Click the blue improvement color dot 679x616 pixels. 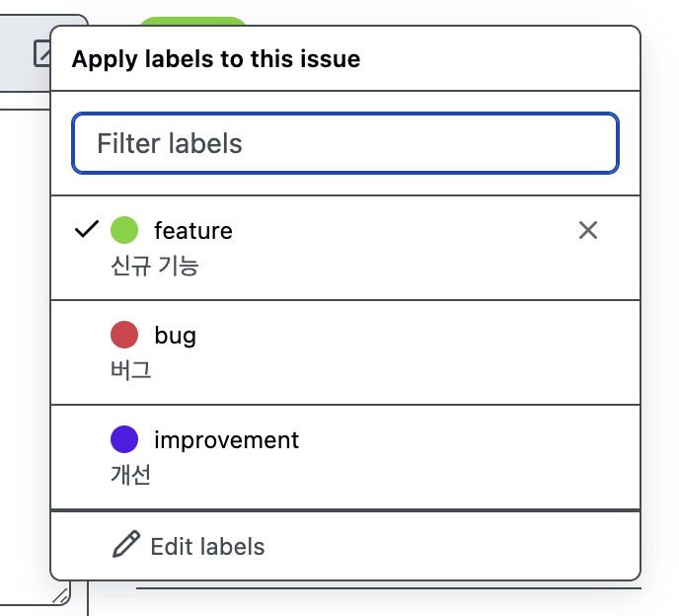(x=124, y=439)
